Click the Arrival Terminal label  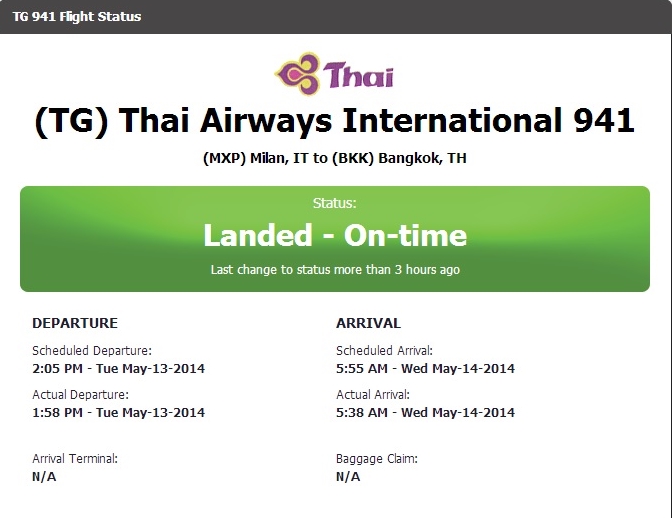(75, 459)
